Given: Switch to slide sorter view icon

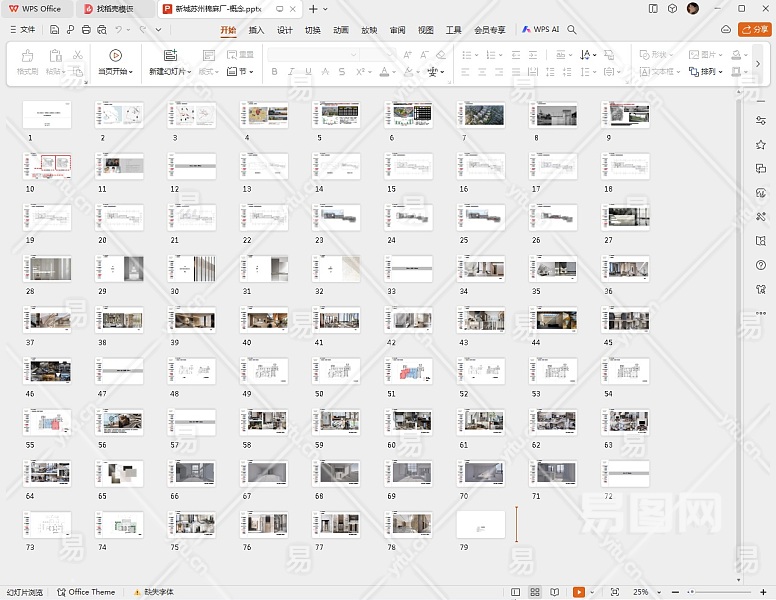Looking at the screenshot, I should tap(535, 592).
